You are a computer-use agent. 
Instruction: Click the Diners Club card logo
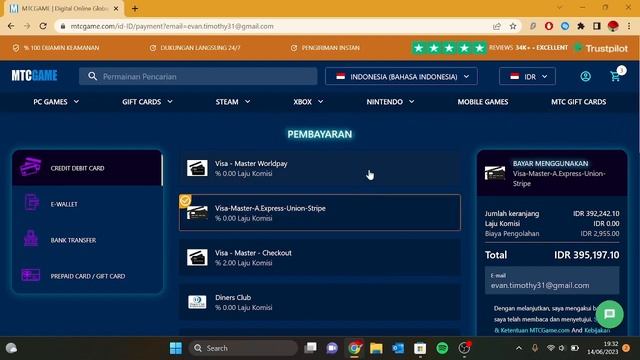pos(197,302)
